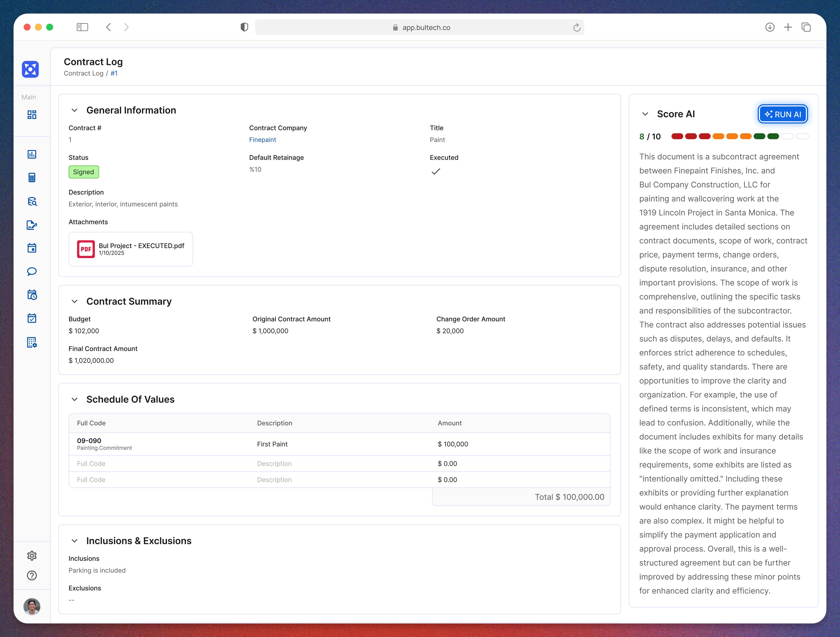Open the database search tool in sidebar
This screenshot has width=840, height=637.
tap(32, 202)
